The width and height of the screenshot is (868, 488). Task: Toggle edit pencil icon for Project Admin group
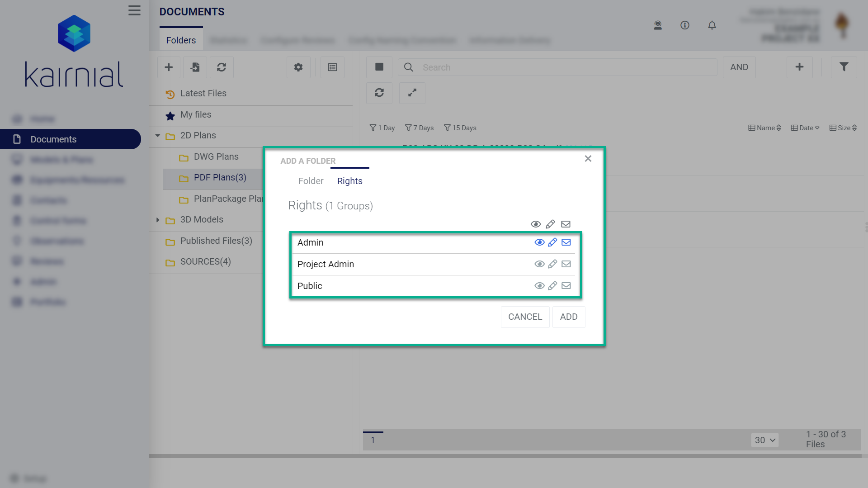click(552, 264)
